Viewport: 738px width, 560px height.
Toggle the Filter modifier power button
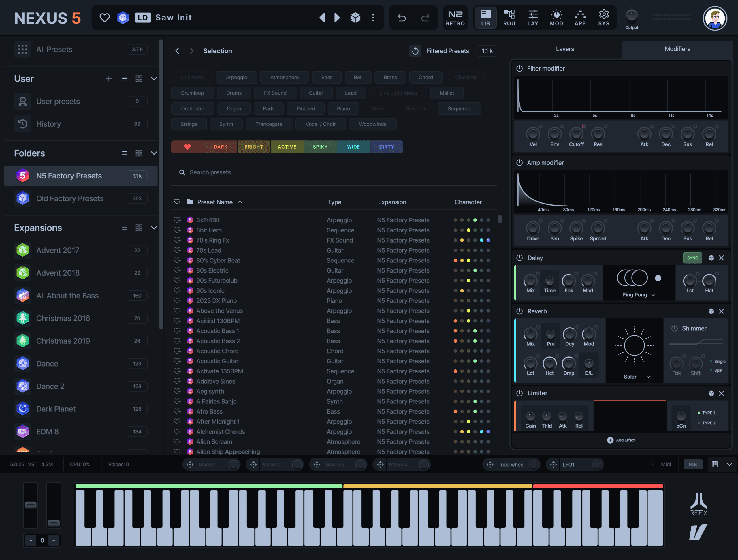tap(519, 68)
